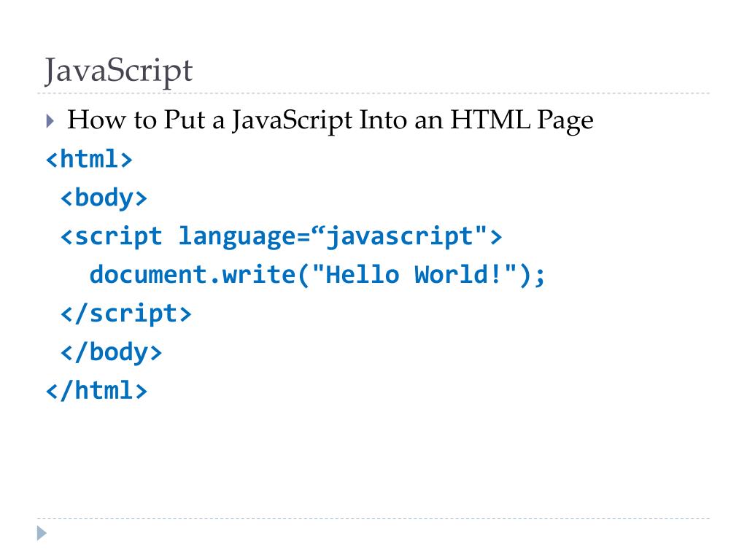Screen dimensions: 747x560
Task: Click the document.write("Hello World!"); line
Action: [x=317, y=275]
